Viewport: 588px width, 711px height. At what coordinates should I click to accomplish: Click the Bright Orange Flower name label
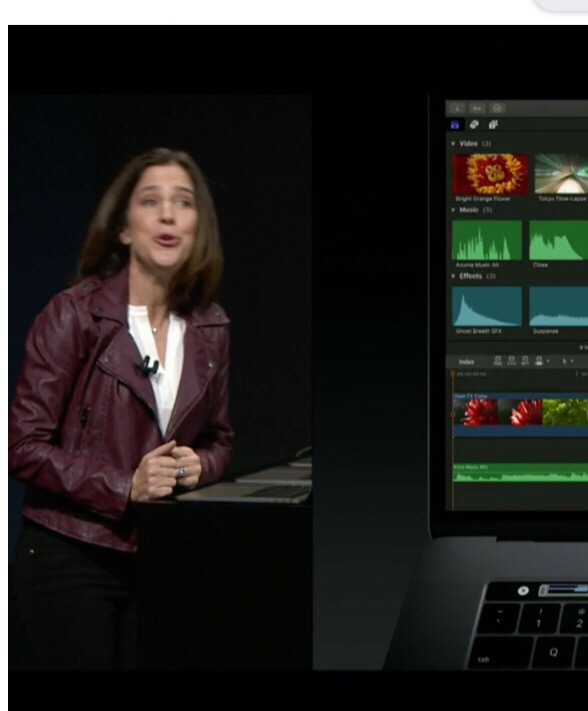tap(483, 199)
